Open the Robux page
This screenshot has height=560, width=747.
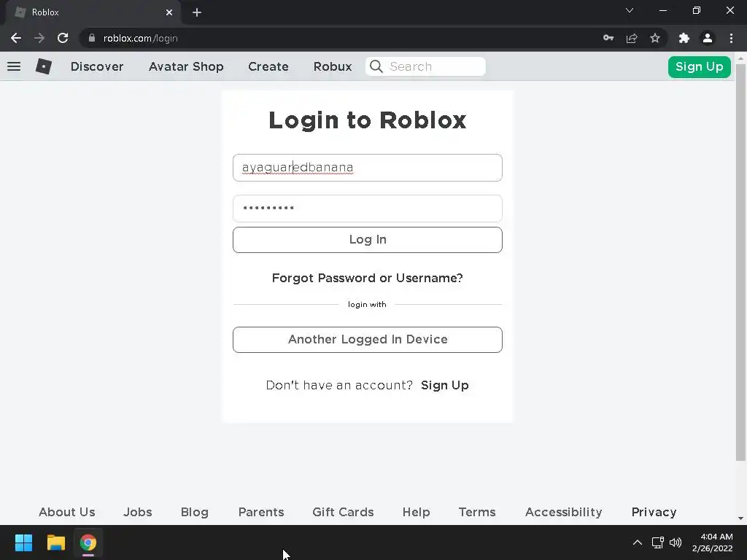333,66
